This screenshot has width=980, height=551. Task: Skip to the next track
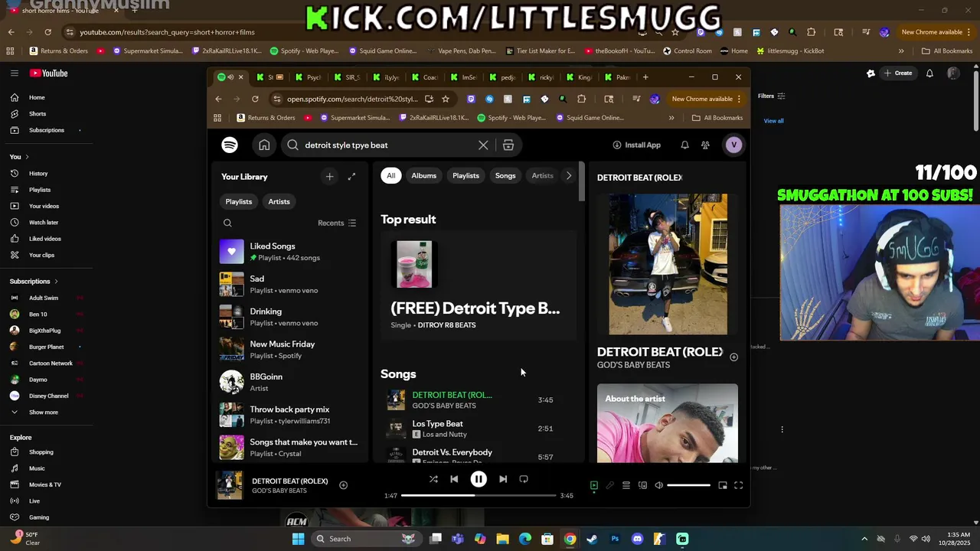[503, 479]
